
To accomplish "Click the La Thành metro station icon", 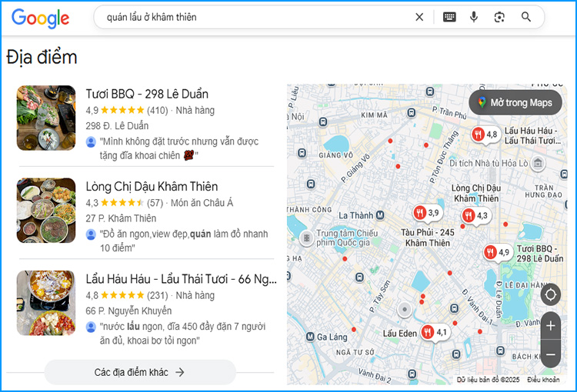I will [x=381, y=215].
